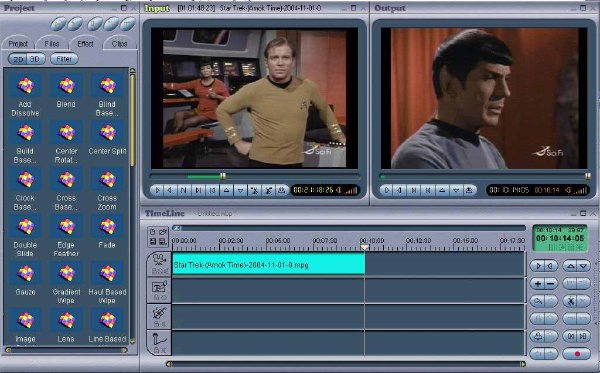Viewport: 600px width, 373px height.
Task: Click the red record button
Action: coord(577,354)
